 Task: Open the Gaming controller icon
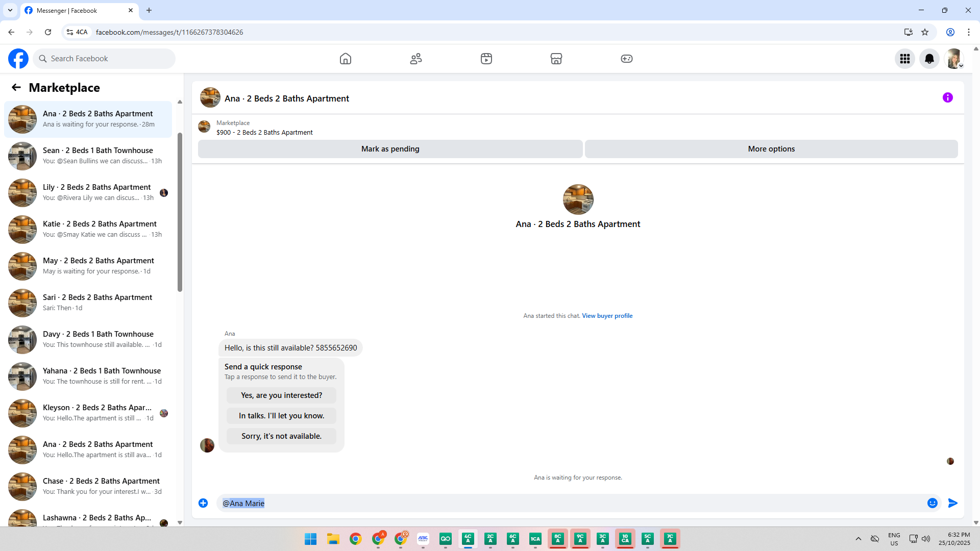[x=627, y=59]
